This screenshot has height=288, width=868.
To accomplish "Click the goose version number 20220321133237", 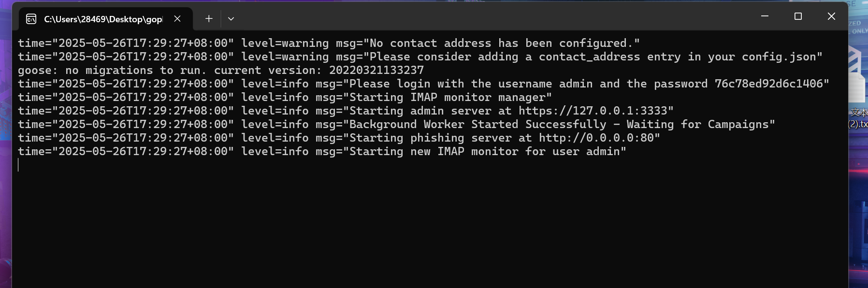I will [376, 70].
